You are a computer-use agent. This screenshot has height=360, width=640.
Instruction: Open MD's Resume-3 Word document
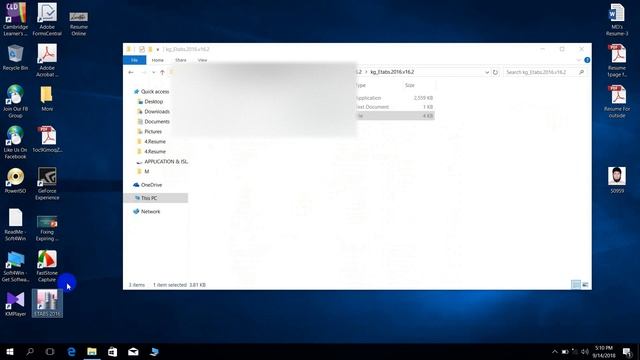[617, 19]
